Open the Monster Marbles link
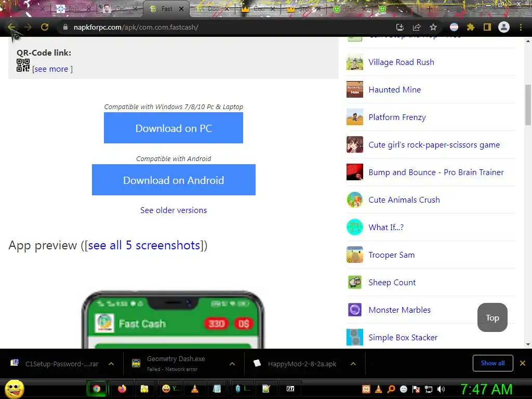 pyautogui.click(x=400, y=310)
